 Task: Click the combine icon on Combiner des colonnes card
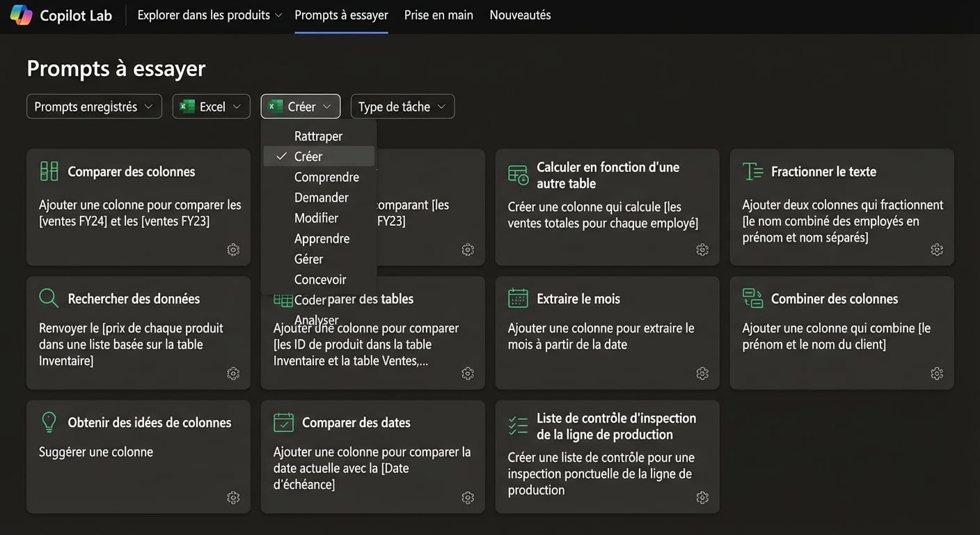pyautogui.click(x=752, y=297)
